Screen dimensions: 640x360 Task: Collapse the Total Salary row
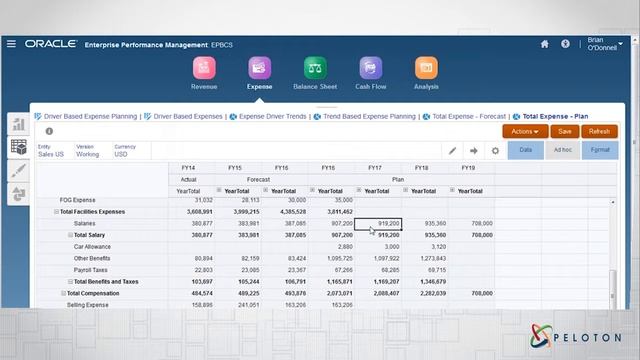(x=70, y=235)
